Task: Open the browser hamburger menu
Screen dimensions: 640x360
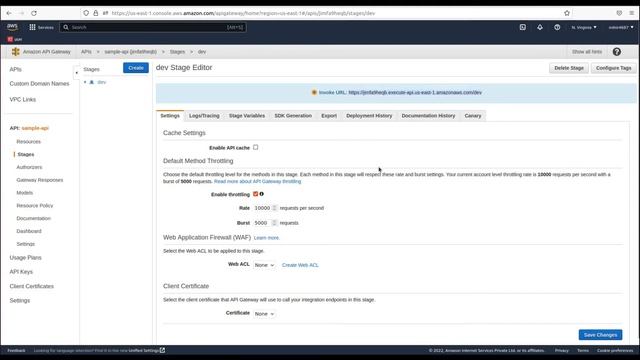Action: 631,13
